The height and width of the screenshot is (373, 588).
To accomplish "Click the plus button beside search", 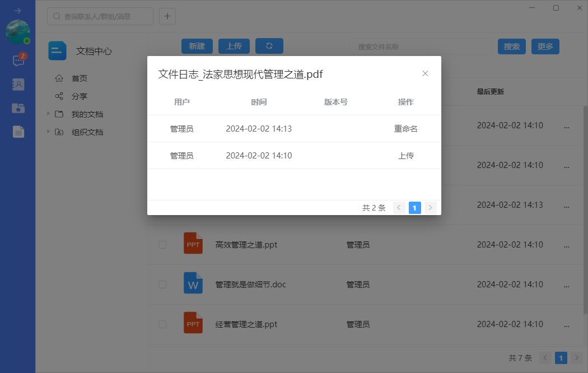I will [167, 16].
